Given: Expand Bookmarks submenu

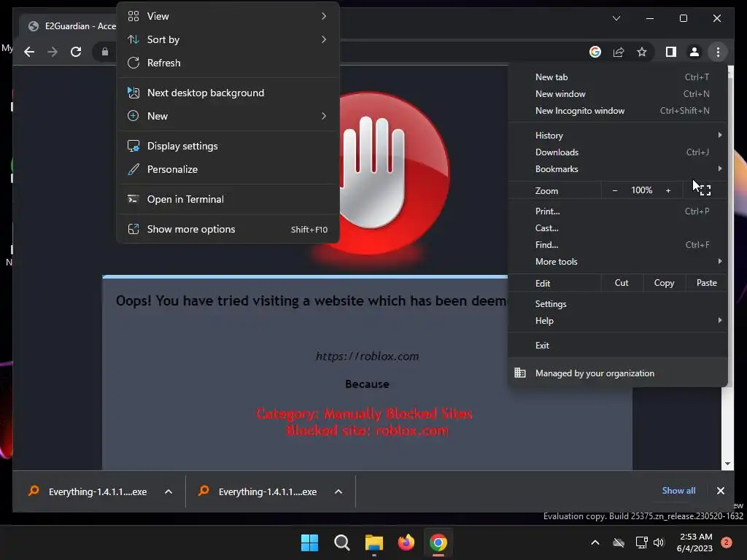Looking at the screenshot, I should coord(719,168).
